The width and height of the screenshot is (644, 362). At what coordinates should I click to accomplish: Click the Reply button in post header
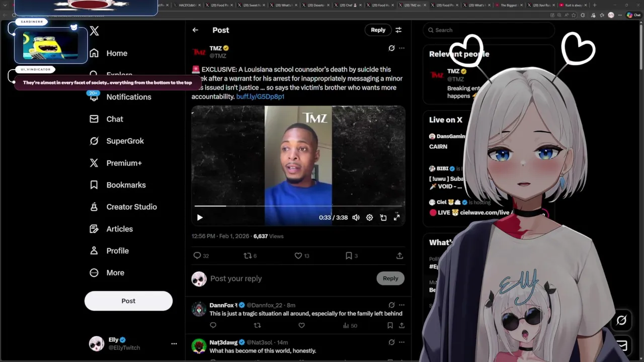point(378,30)
